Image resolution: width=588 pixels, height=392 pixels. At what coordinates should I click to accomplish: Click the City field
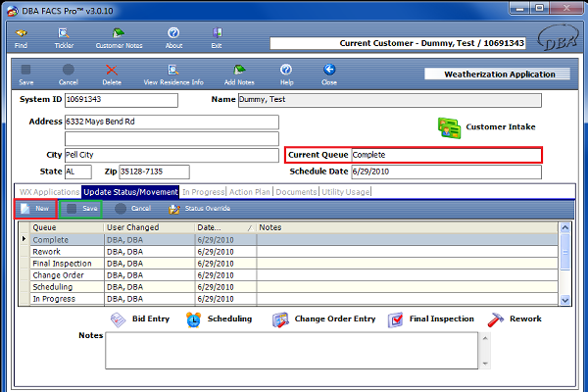[171, 155]
